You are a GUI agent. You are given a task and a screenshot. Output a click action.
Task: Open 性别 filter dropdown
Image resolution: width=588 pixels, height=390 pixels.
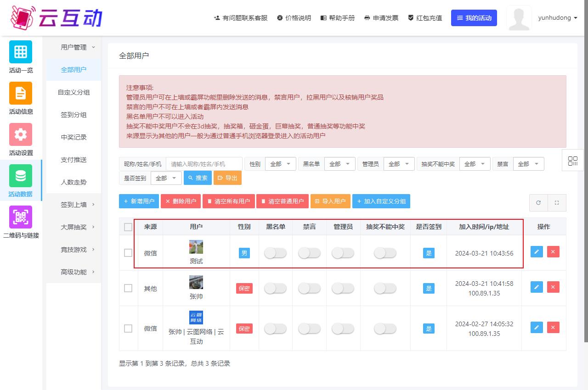[x=280, y=164]
